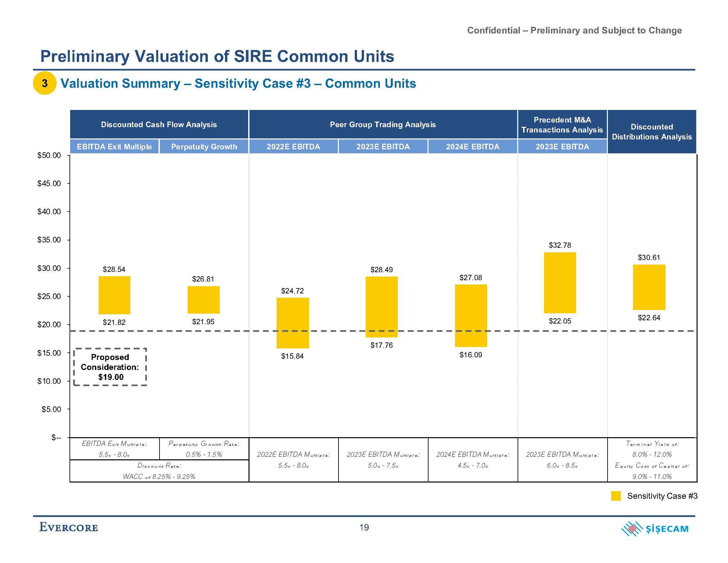Click the $50.00 axis label
The width and height of the screenshot is (728, 563).
(49, 155)
